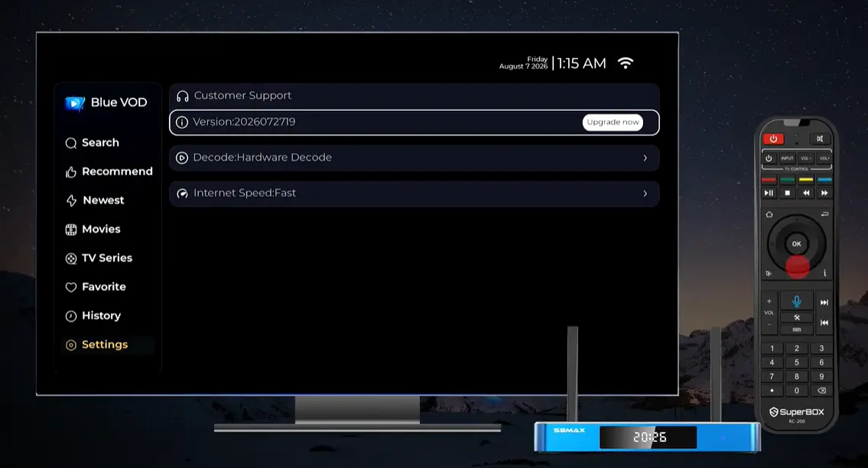Expand the chevron on the Decode row
The image size is (868, 468).
tap(645, 158)
